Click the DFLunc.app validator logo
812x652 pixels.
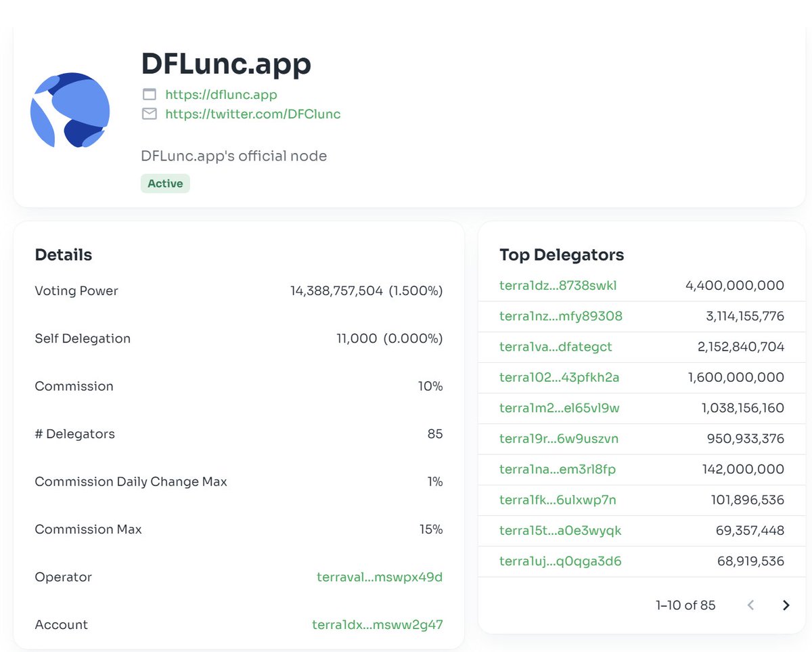[70, 110]
